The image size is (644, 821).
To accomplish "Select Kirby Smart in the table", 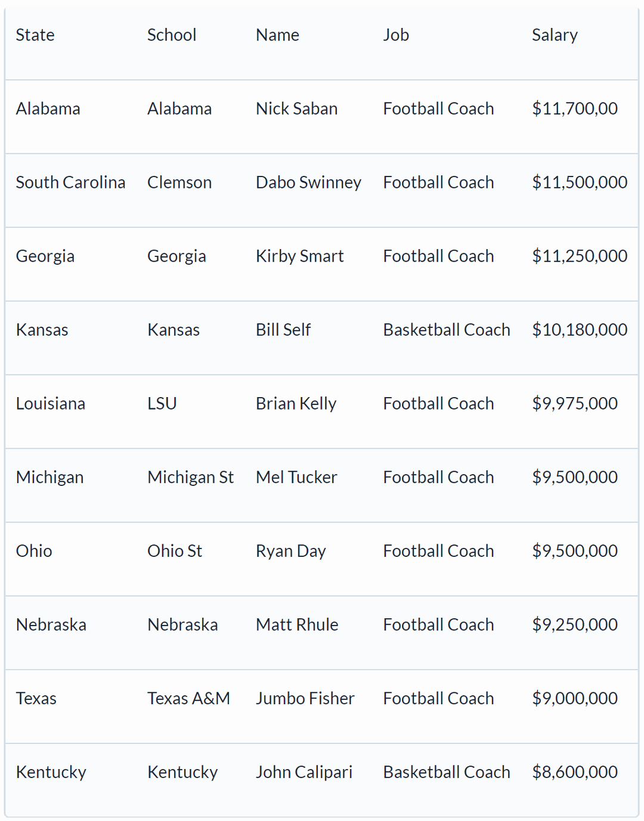I will point(299,256).
